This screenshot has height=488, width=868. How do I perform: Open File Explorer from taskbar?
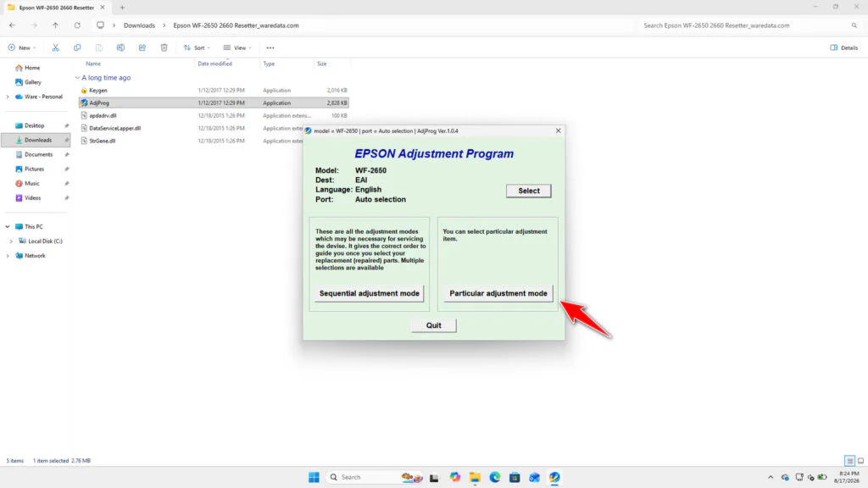pos(475,477)
